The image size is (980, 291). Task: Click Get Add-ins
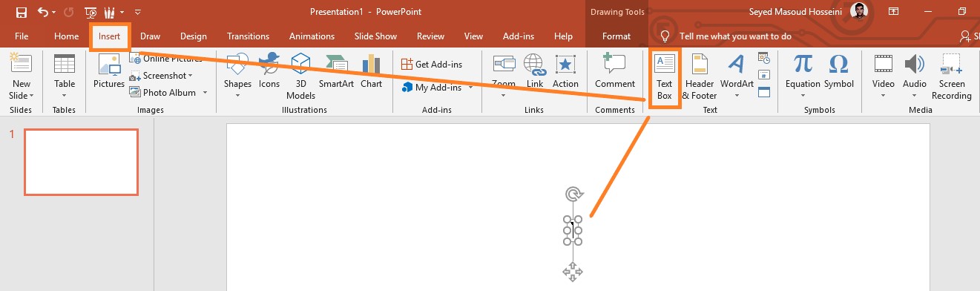(x=432, y=65)
